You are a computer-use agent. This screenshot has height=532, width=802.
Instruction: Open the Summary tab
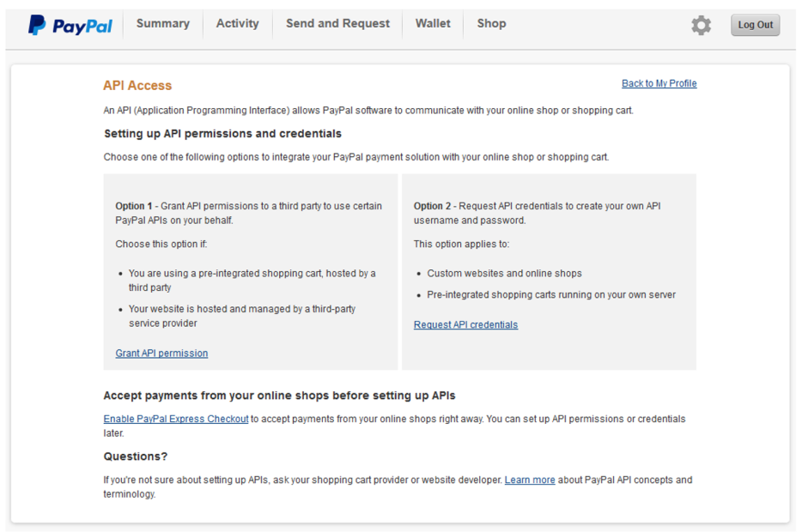coord(162,23)
